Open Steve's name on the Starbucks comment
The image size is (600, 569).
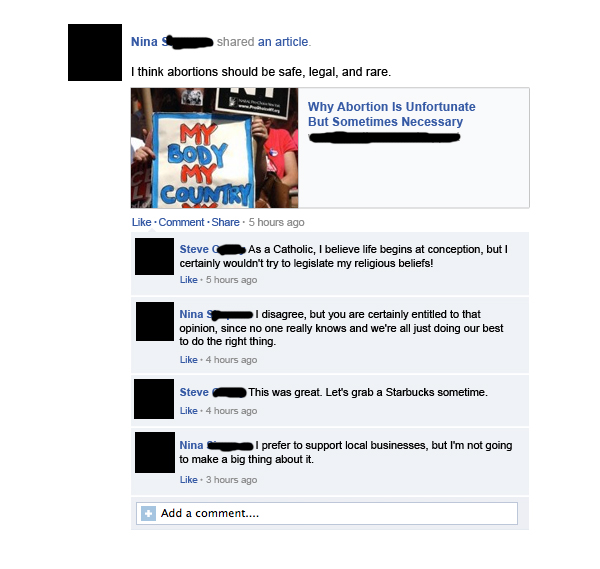213,392
